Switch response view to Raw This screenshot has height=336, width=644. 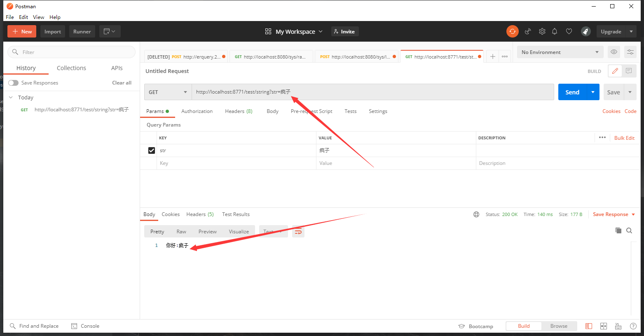181,232
